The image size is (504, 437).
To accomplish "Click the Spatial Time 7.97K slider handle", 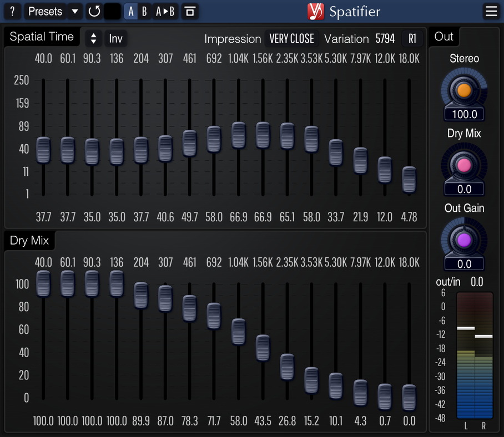I will pyautogui.click(x=360, y=160).
